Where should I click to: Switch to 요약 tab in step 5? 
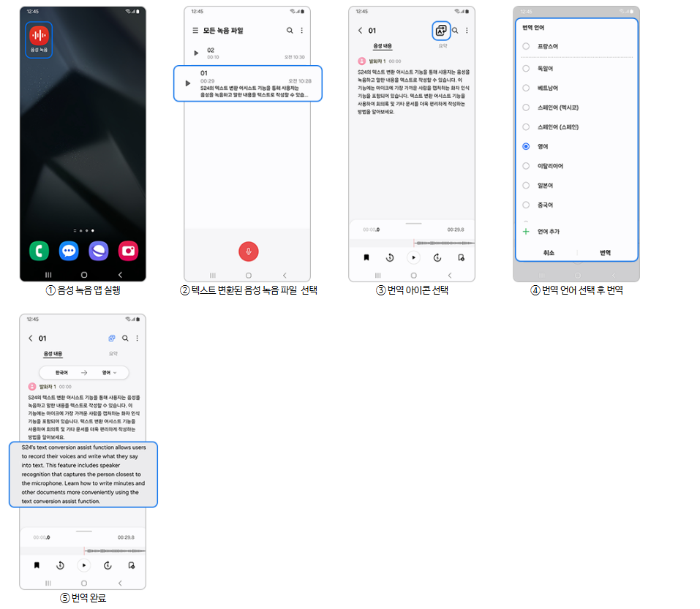pyautogui.click(x=113, y=354)
